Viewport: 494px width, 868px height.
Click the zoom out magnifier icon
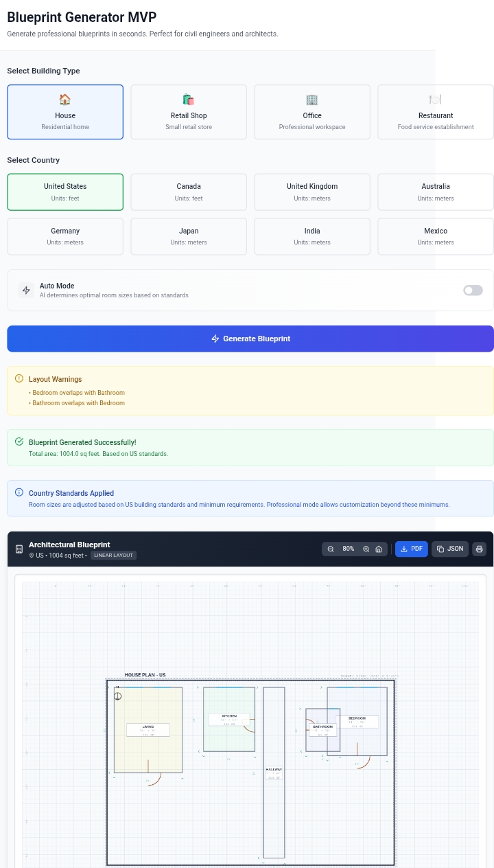[x=331, y=549]
